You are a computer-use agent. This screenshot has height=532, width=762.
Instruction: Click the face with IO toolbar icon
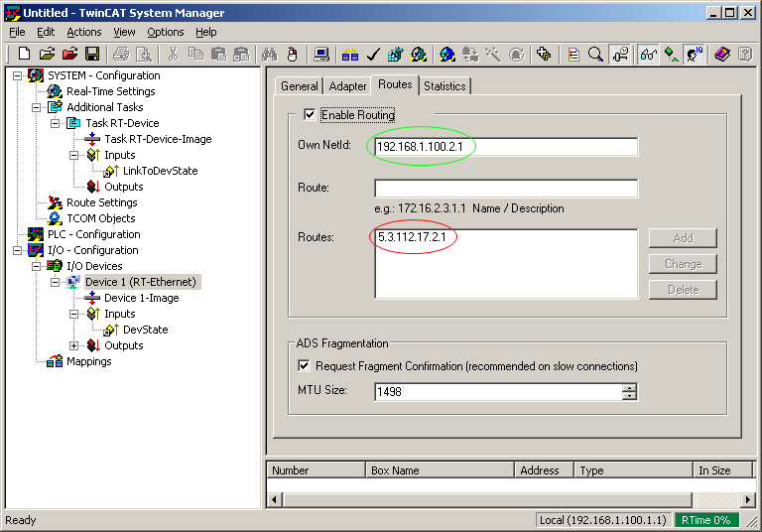point(694,54)
